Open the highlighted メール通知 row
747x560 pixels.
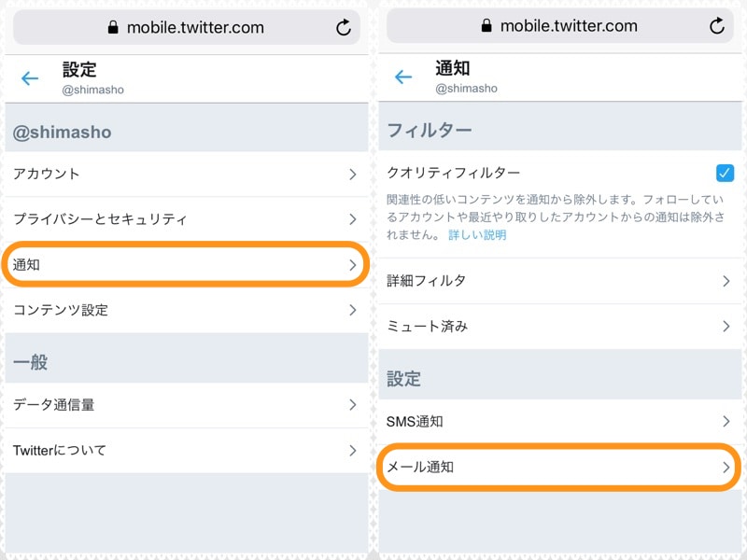(x=558, y=467)
